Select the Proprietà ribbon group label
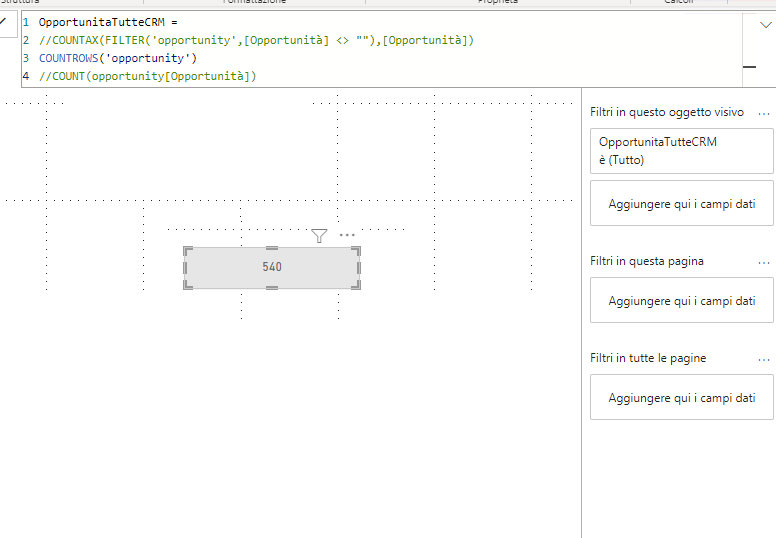 click(498, 2)
